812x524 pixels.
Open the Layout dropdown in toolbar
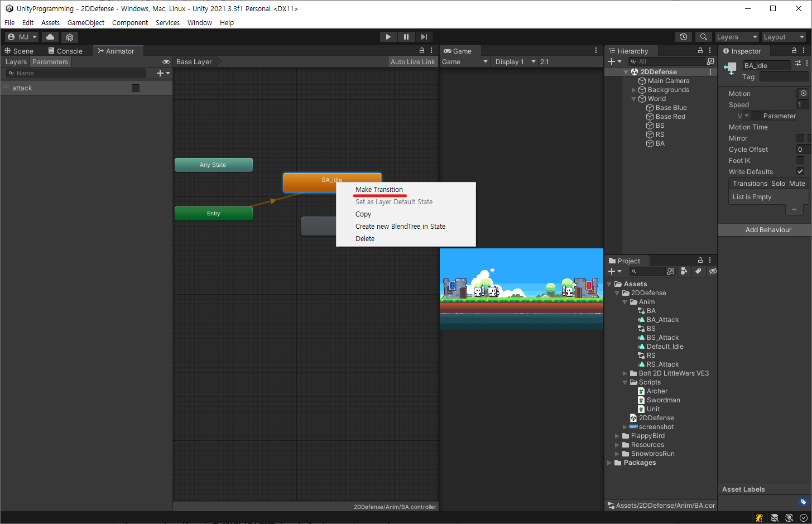784,37
